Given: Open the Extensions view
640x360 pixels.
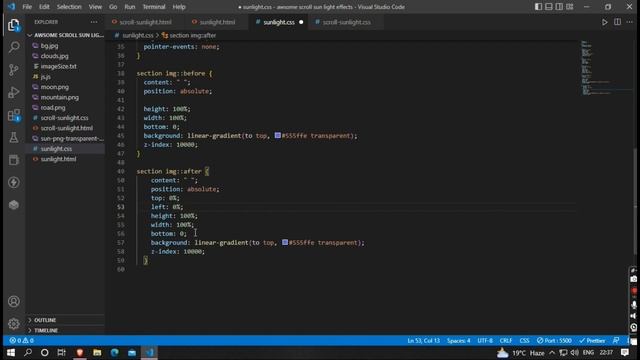Looking at the screenshot, I should click(14, 115).
